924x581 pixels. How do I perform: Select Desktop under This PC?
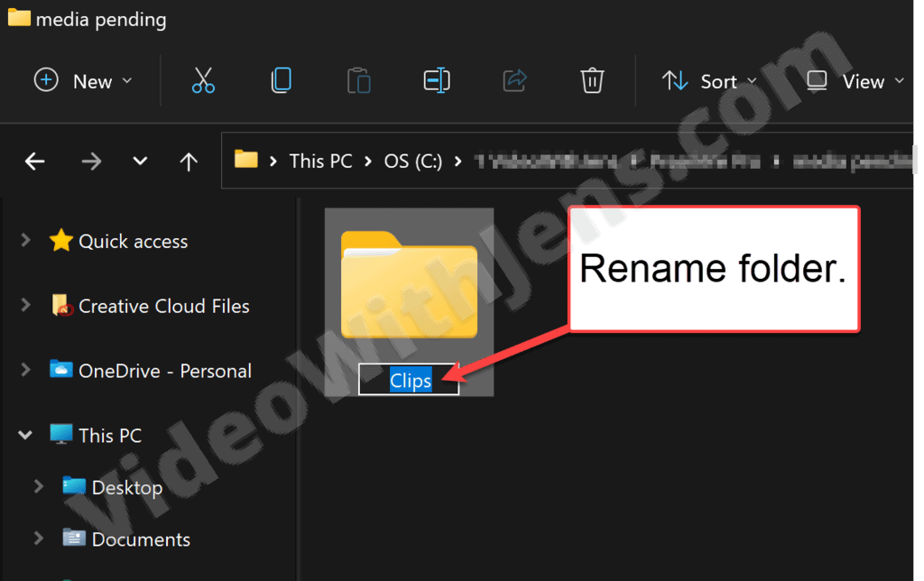point(127,487)
